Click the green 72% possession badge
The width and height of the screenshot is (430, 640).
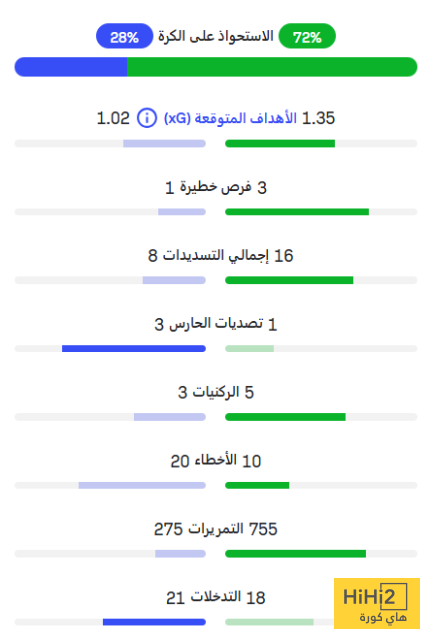pos(307,36)
